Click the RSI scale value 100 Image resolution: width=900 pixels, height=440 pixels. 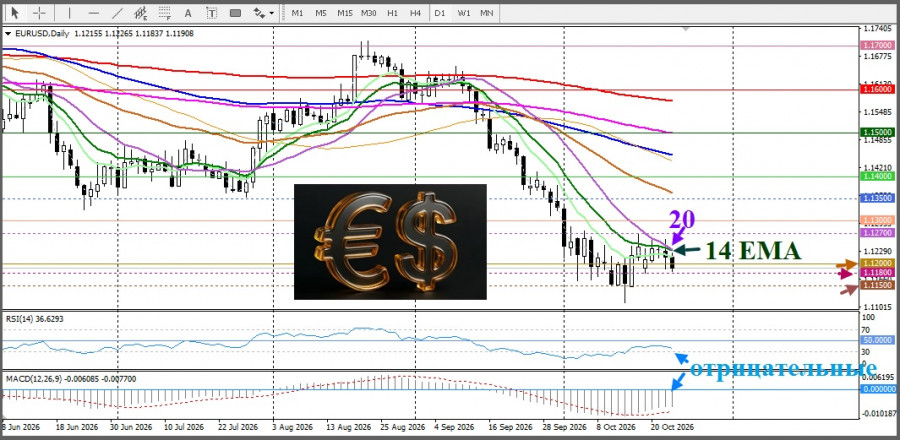[x=869, y=317]
